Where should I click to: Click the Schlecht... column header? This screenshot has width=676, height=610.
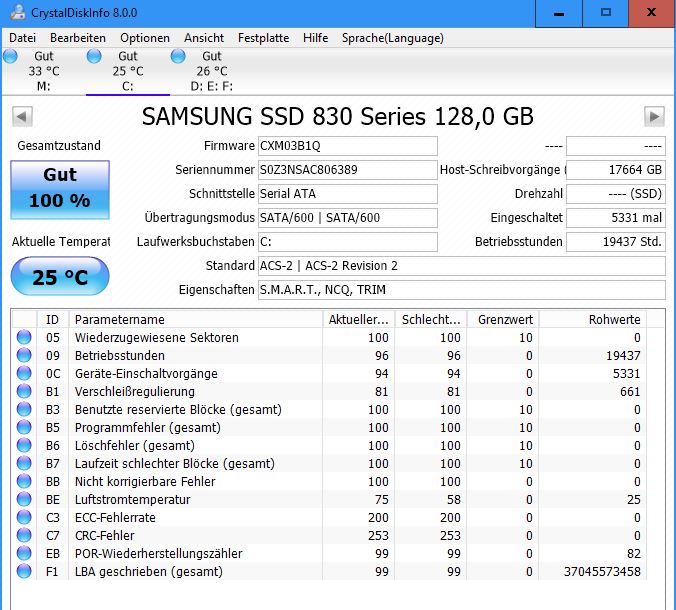pos(431,319)
